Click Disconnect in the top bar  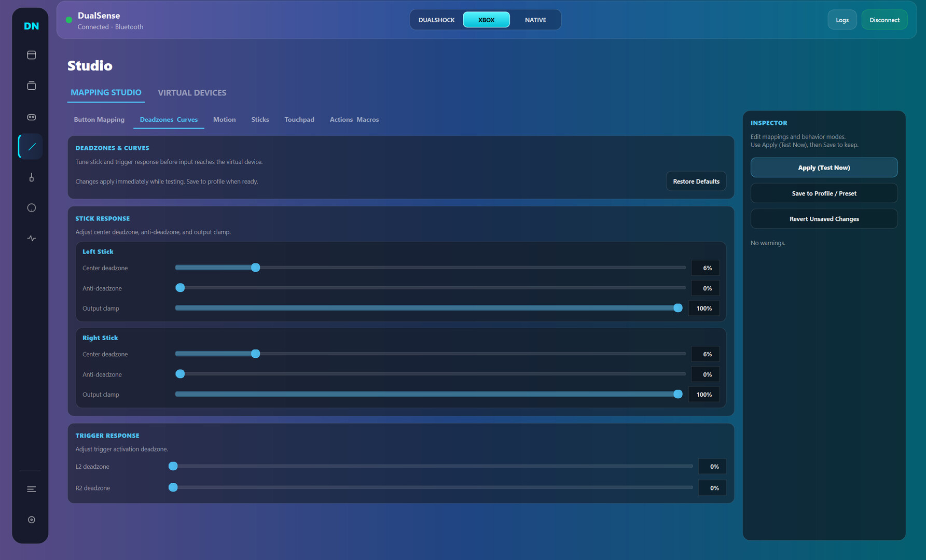pos(884,20)
